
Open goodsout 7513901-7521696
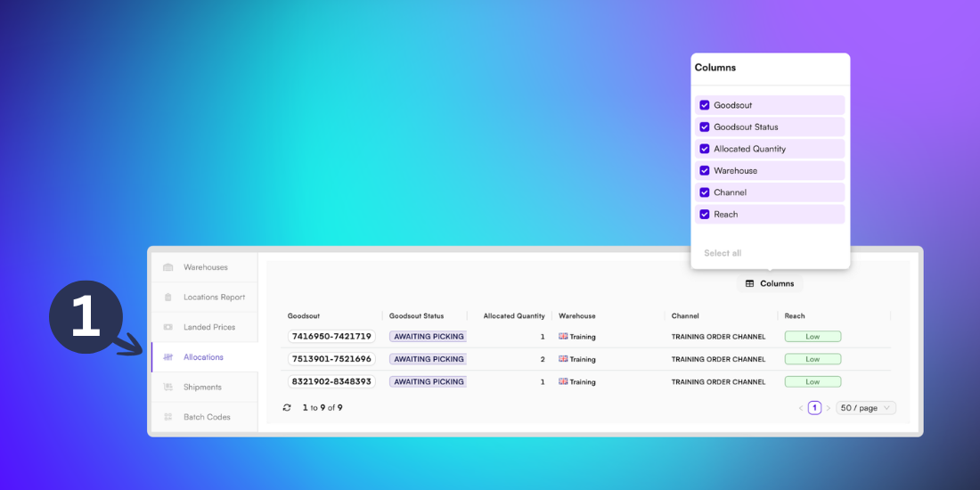[332, 359]
